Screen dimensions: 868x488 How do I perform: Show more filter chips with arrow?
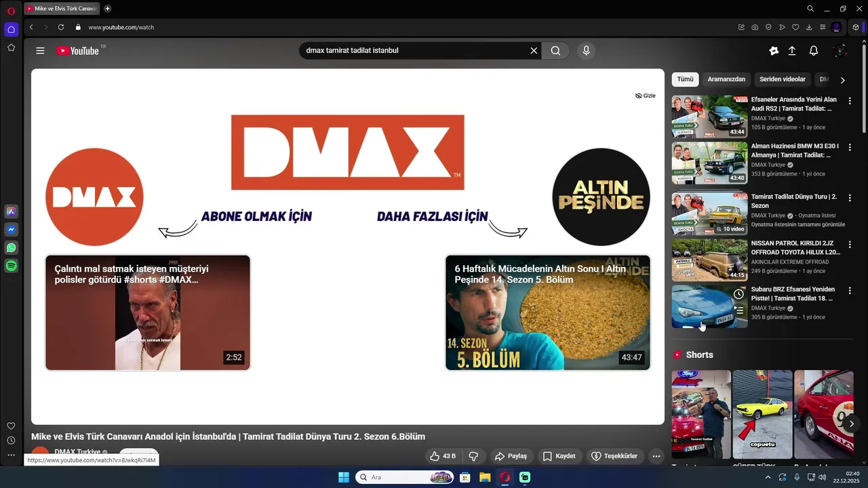[x=843, y=80]
